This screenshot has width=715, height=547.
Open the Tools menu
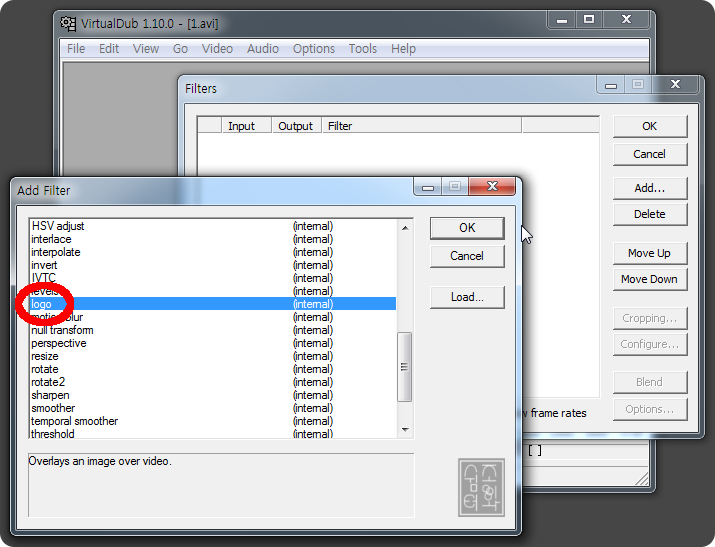(363, 49)
